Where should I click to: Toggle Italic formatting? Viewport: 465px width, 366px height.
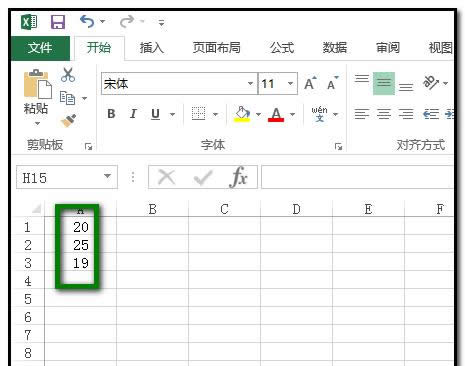(x=133, y=114)
